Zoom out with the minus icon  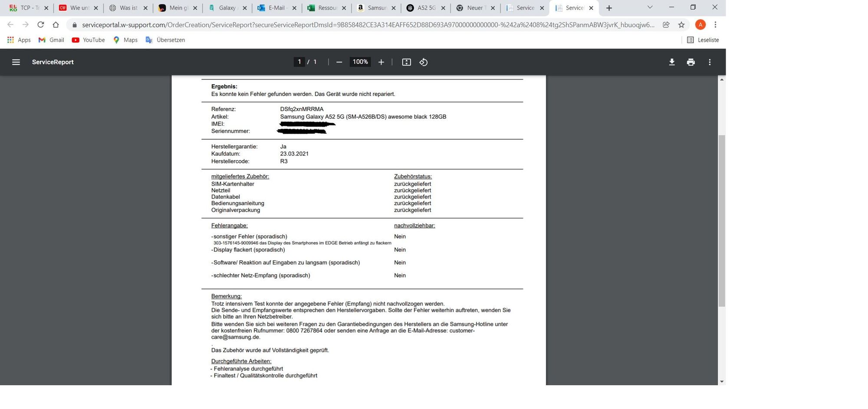click(339, 62)
